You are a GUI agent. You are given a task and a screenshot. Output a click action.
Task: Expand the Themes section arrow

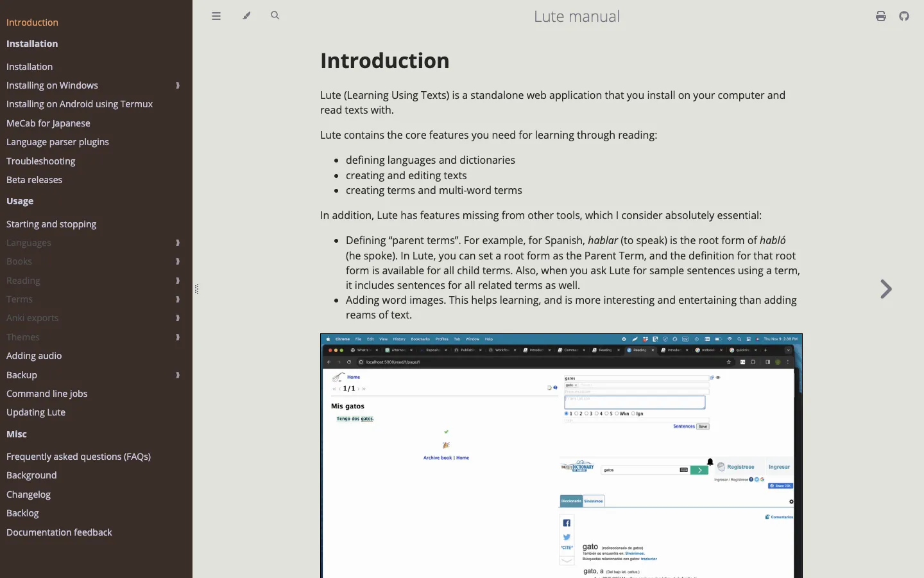pyautogui.click(x=178, y=338)
